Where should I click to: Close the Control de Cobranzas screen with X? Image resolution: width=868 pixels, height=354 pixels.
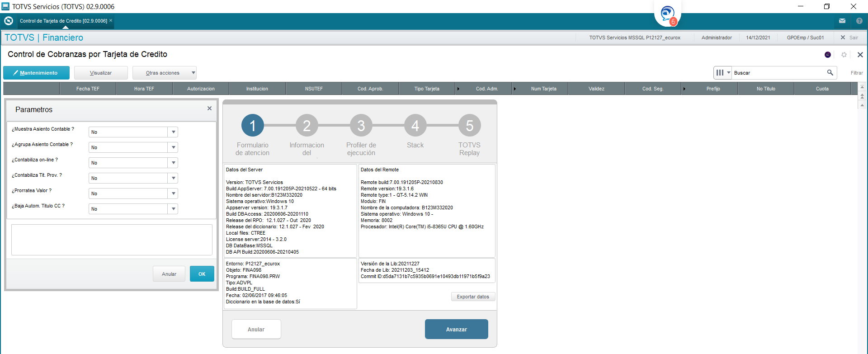pyautogui.click(x=860, y=55)
